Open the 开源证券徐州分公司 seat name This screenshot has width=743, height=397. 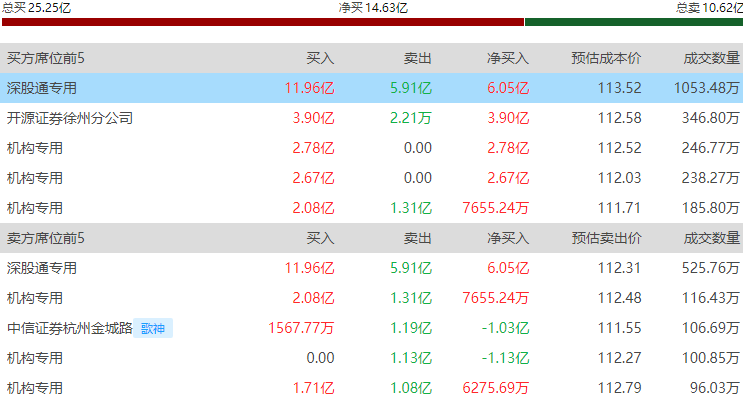click(70, 118)
